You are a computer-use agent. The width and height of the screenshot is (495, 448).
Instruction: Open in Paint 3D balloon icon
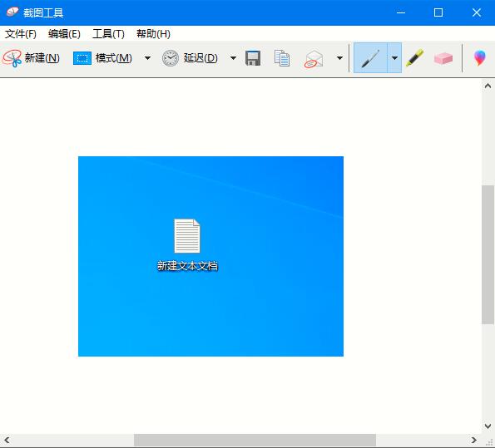coord(479,58)
